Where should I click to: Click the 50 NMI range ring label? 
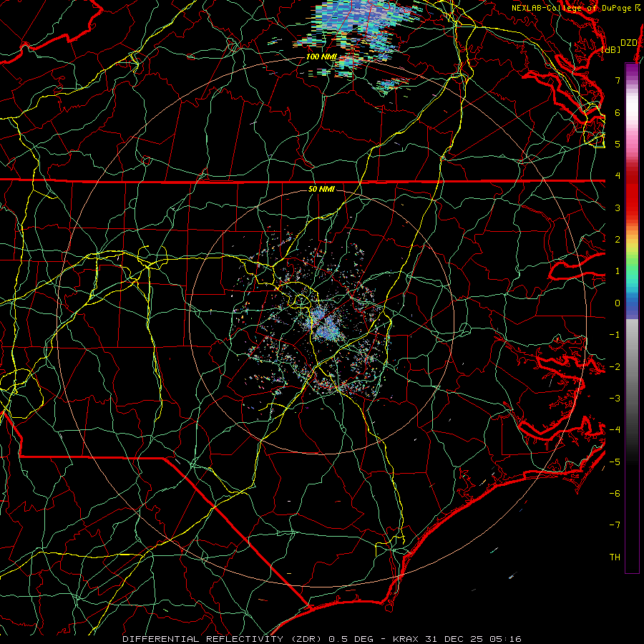pyautogui.click(x=321, y=189)
